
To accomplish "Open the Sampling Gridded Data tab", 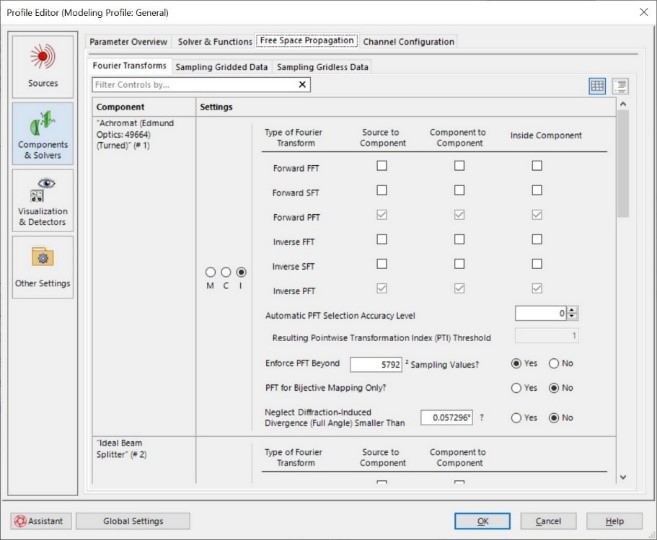I will pyautogui.click(x=222, y=67).
